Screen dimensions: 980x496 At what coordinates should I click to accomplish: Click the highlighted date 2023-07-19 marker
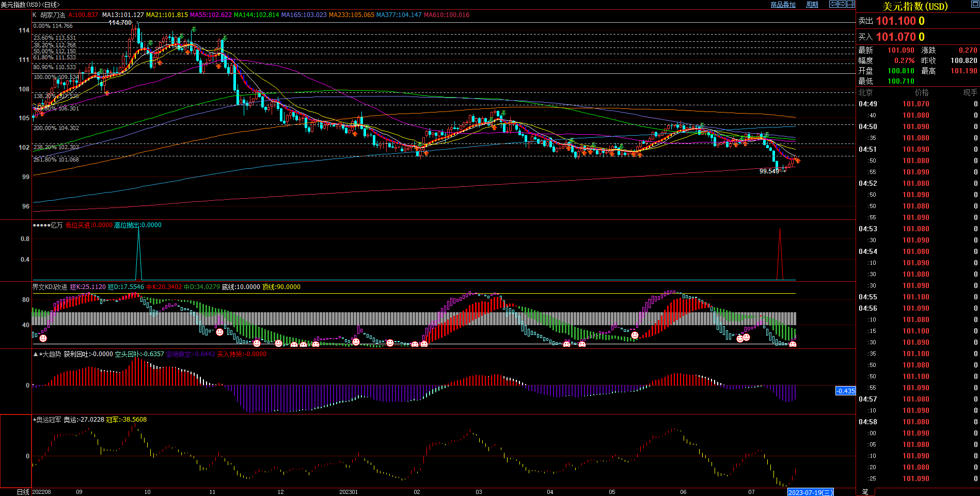click(x=810, y=492)
